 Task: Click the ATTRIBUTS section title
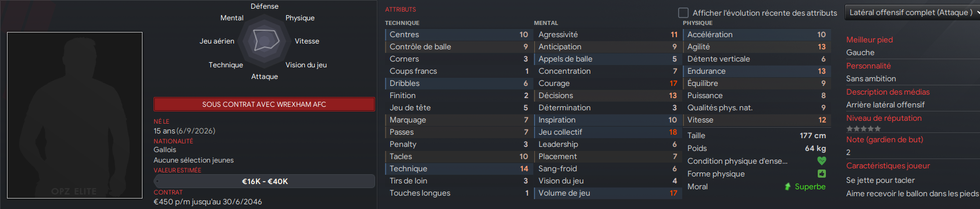point(400,9)
